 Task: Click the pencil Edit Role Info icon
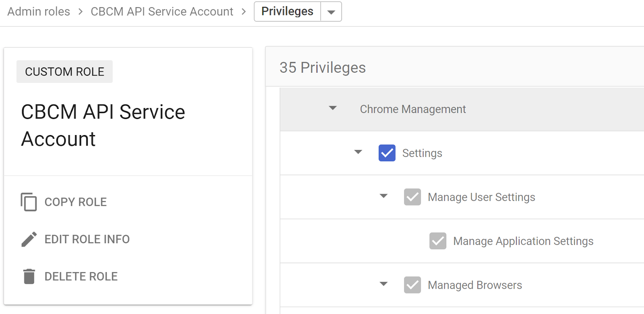coord(29,239)
